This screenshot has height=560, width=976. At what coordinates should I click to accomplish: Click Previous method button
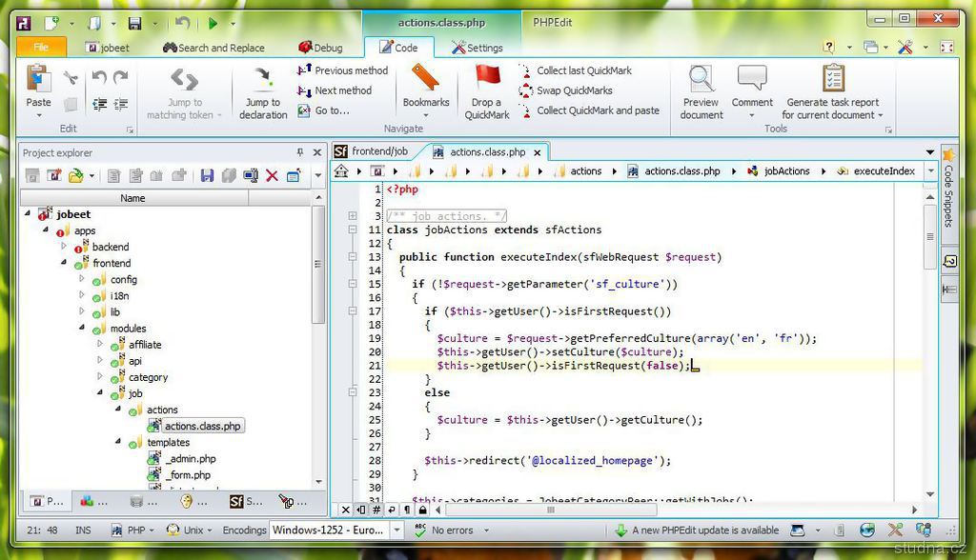tap(343, 70)
